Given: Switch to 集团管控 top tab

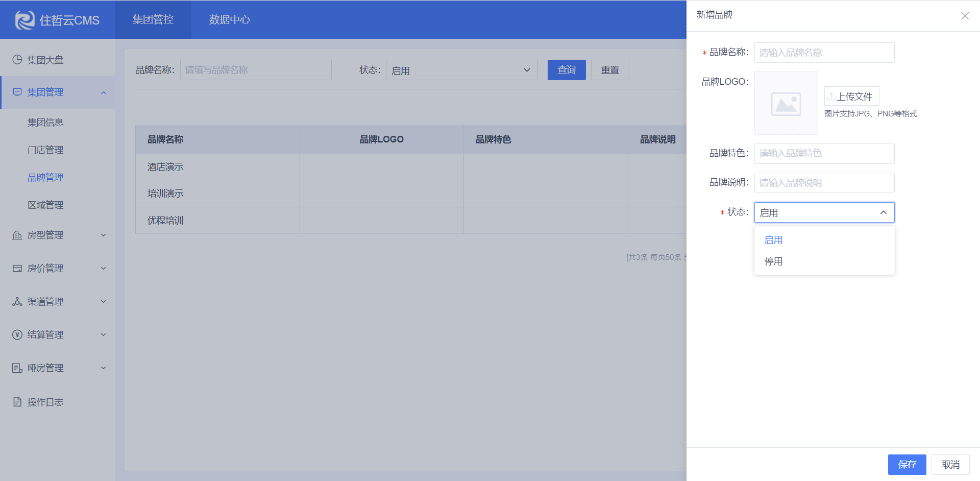Looking at the screenshot, I should pyautogui.click(x=153, y=19).
